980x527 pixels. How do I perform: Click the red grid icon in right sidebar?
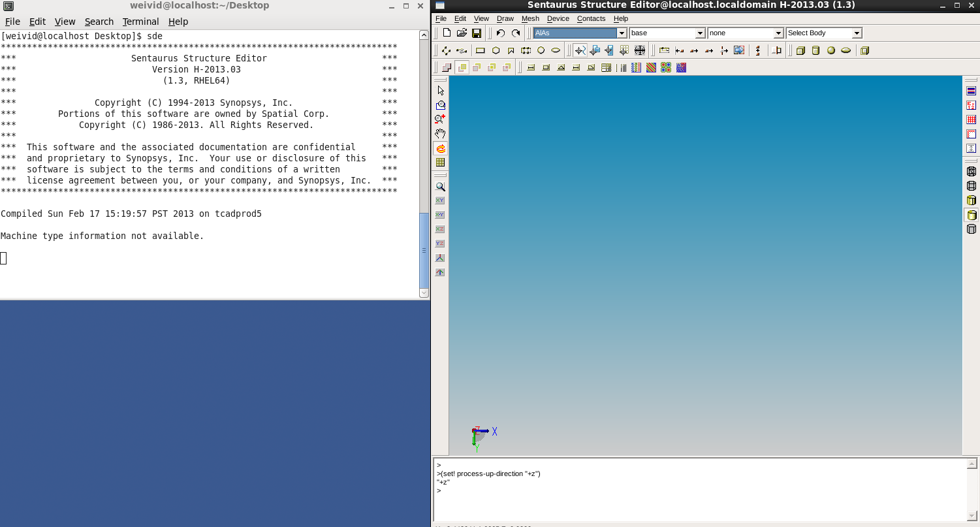972,120
